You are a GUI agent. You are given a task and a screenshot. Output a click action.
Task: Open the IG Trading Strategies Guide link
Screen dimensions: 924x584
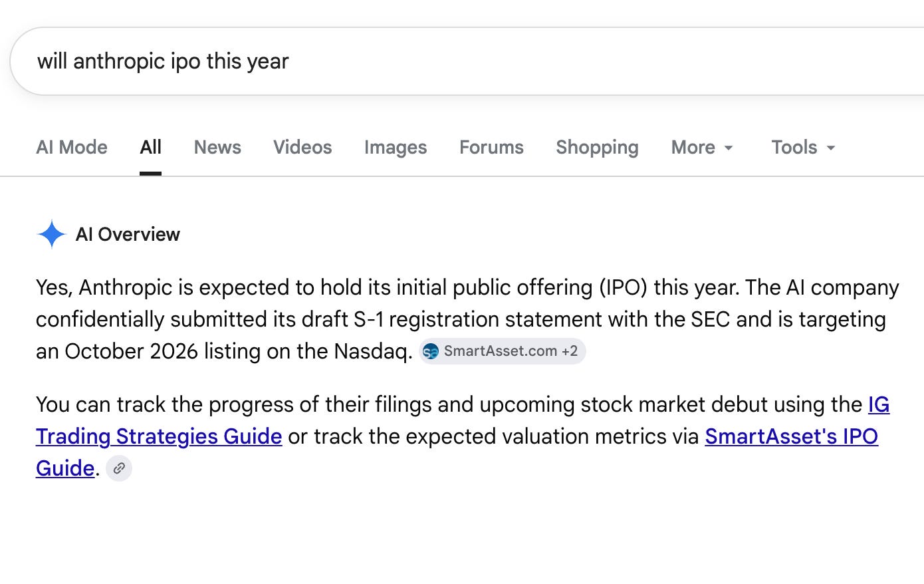(x=159, y=436)
